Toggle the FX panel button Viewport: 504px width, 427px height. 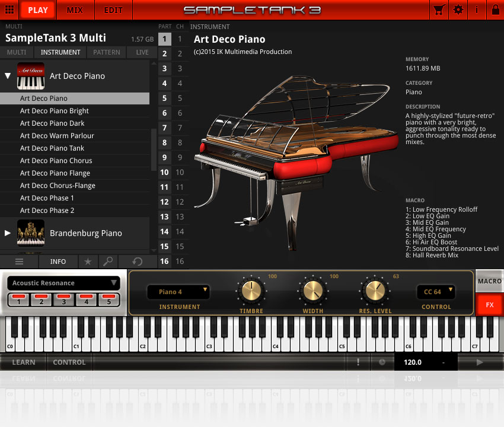489,305
